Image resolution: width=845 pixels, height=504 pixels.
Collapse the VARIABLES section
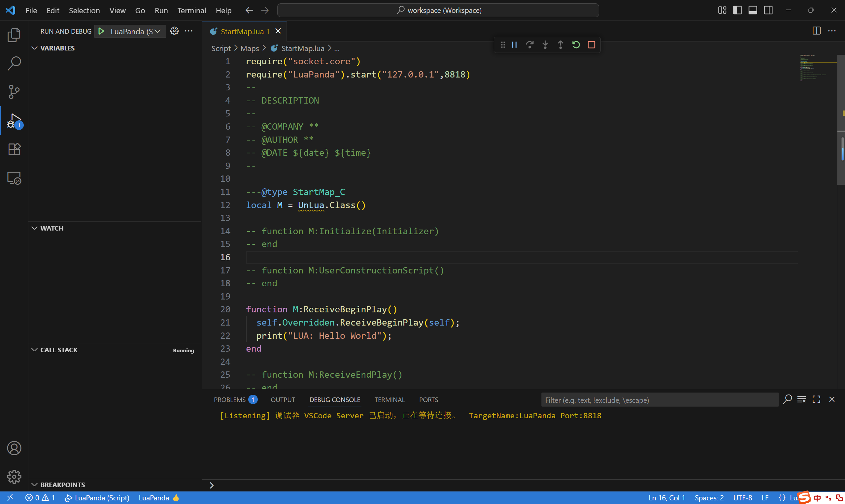57,48
